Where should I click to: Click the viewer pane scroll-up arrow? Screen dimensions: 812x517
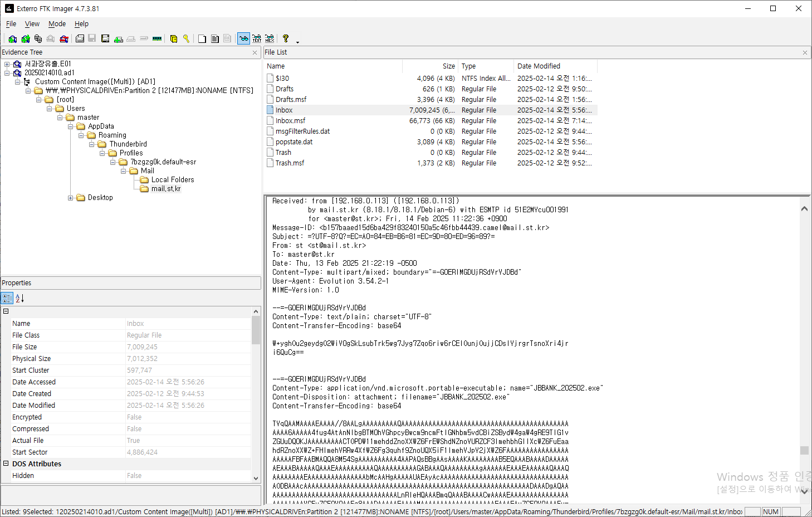(x=804, y=209)
